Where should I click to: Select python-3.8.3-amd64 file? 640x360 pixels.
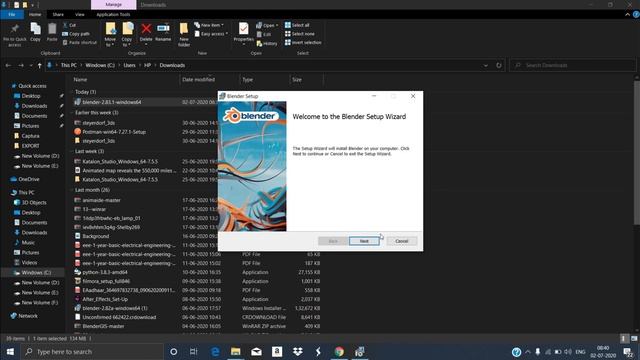click(104, 272)
